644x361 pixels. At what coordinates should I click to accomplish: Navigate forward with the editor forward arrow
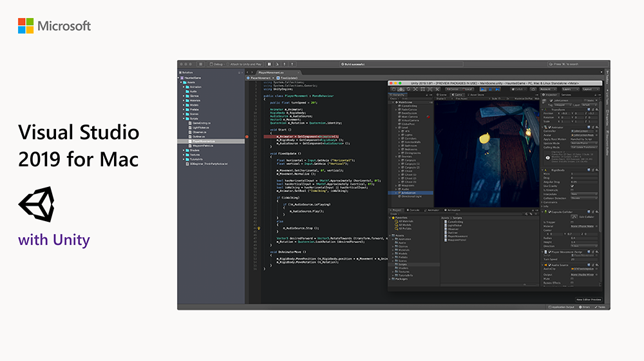click(x=252, y=72)
